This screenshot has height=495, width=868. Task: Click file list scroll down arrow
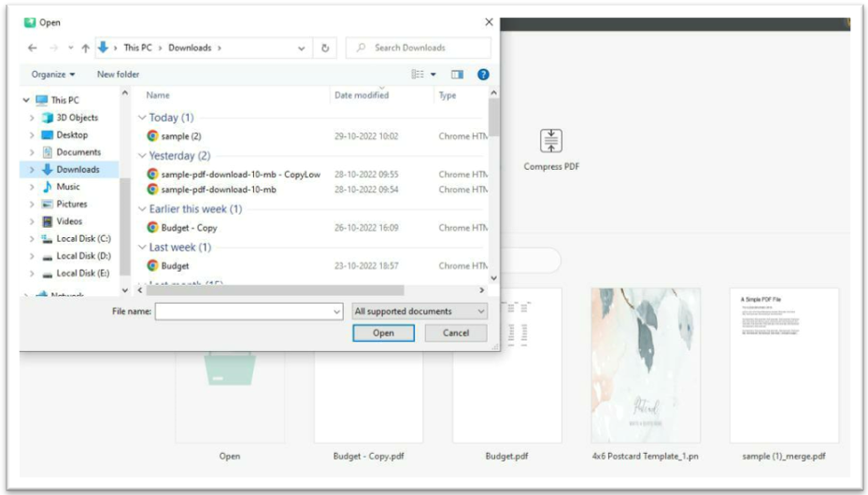pyautogui.click(x=493, y=278)
